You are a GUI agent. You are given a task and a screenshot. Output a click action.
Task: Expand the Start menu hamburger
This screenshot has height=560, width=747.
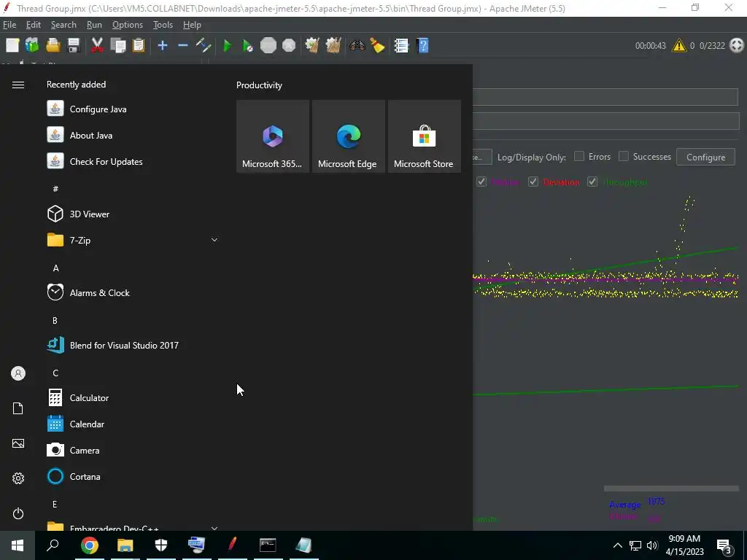click(18, 85)
